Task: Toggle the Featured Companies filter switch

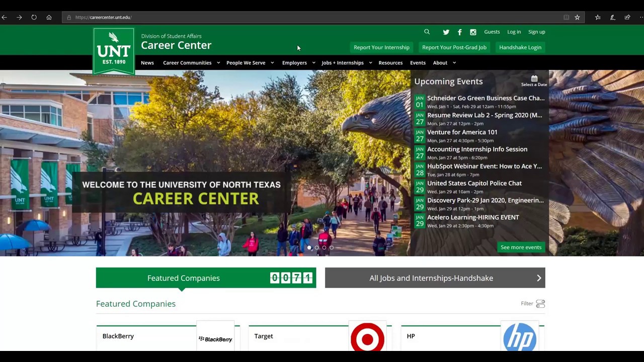Action: [540, 304]
